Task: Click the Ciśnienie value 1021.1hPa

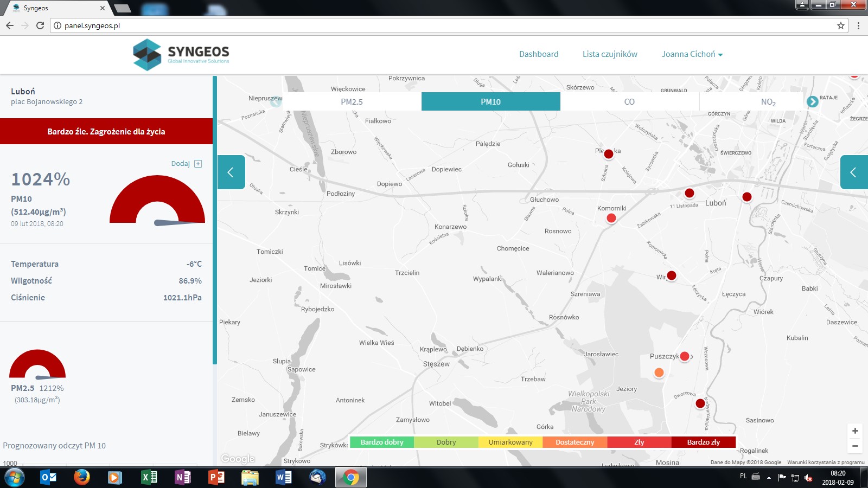Action: [x=182, y=298]
